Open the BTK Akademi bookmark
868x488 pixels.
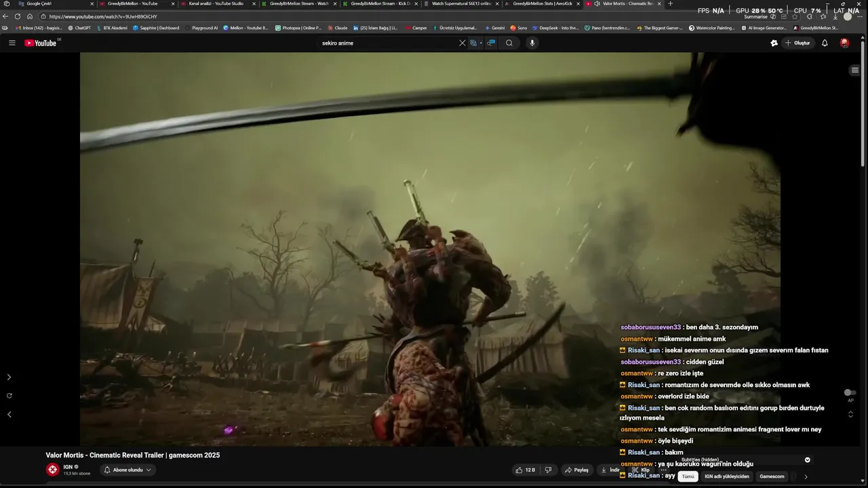[113, 28]
